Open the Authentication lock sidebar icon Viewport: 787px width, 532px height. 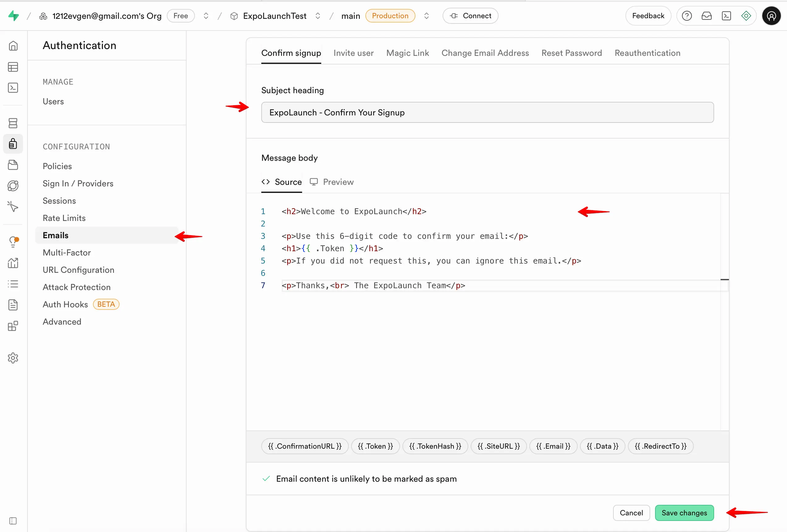(13, 144)
